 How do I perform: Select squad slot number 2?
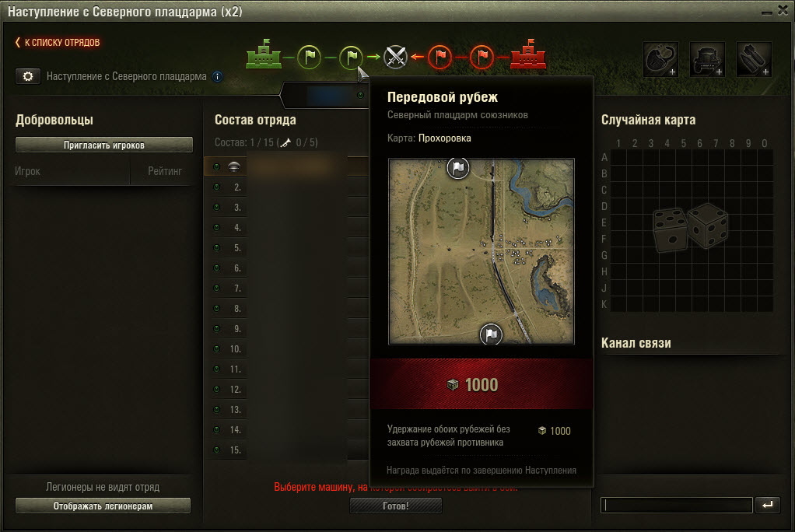pos(286,187)
